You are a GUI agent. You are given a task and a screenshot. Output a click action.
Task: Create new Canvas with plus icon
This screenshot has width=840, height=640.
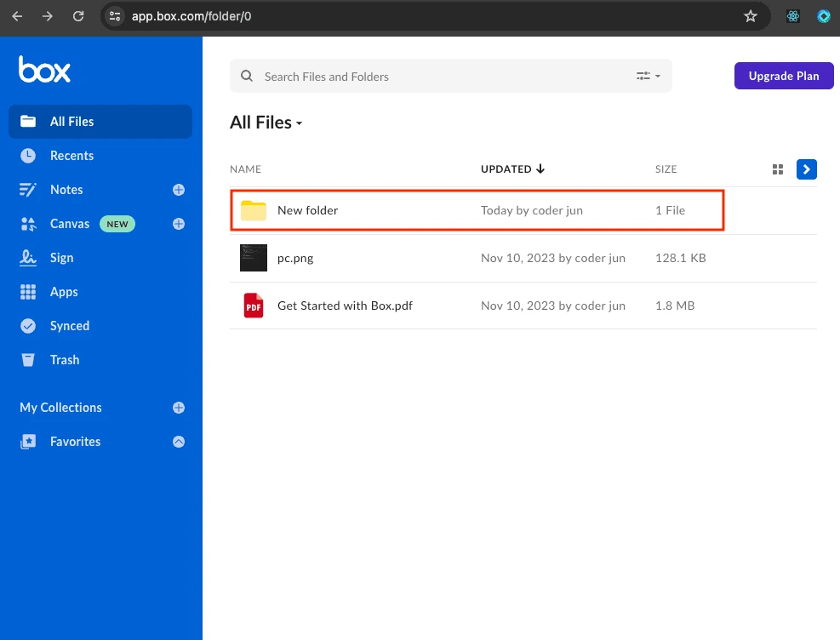(x=179, y=224)
